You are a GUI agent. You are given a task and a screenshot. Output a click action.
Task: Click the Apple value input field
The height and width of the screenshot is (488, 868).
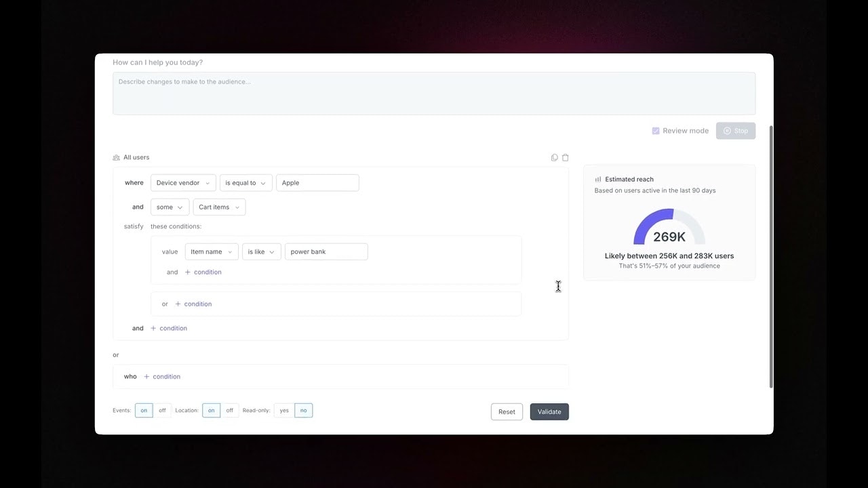pos(317,182)
